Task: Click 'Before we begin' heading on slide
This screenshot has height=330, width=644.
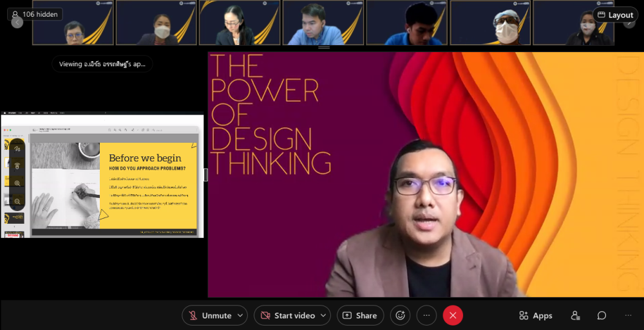Action: point(145,158)
